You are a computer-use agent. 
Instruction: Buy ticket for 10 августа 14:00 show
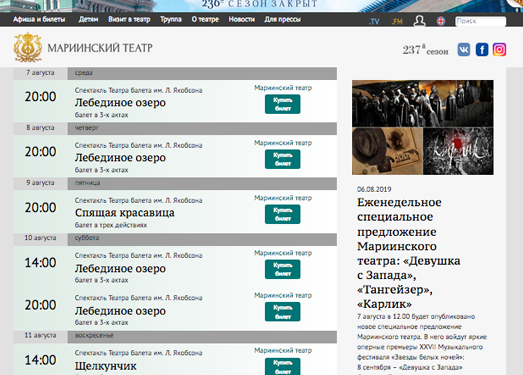pyautogui.click(x=283, y=269)
